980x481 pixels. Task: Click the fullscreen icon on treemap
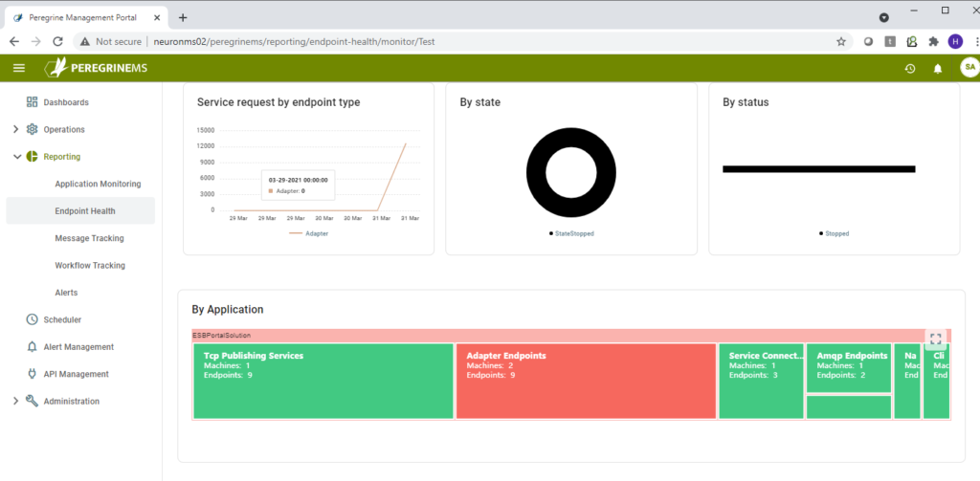[936, 339]
